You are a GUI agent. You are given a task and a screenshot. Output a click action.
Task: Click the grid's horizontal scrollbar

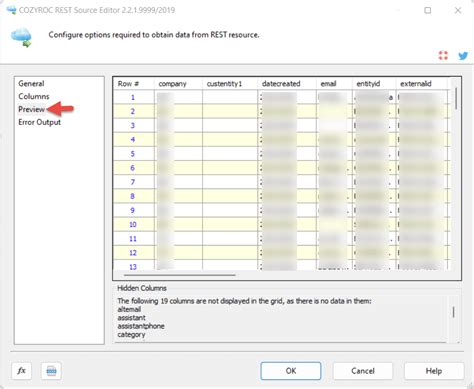coord(179,275)
